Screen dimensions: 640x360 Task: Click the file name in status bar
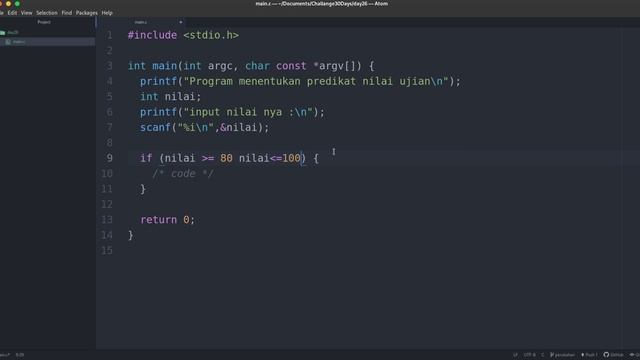(x=5, y=355)
